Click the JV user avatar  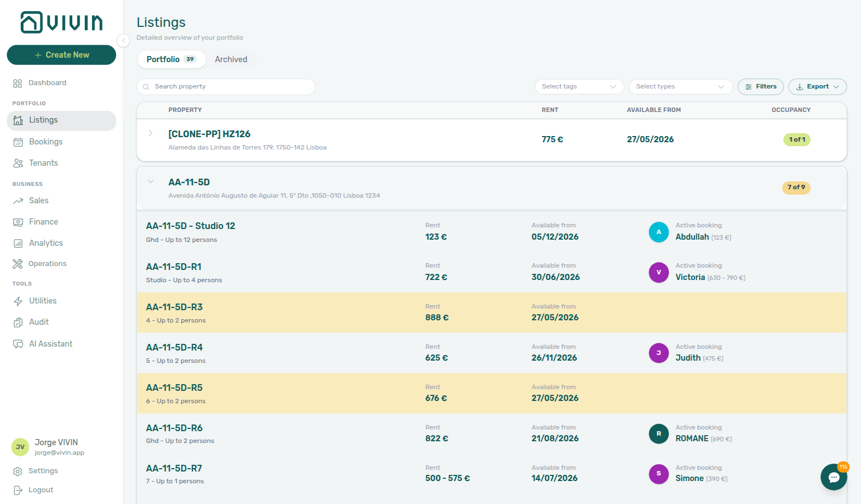coord(20,447)
